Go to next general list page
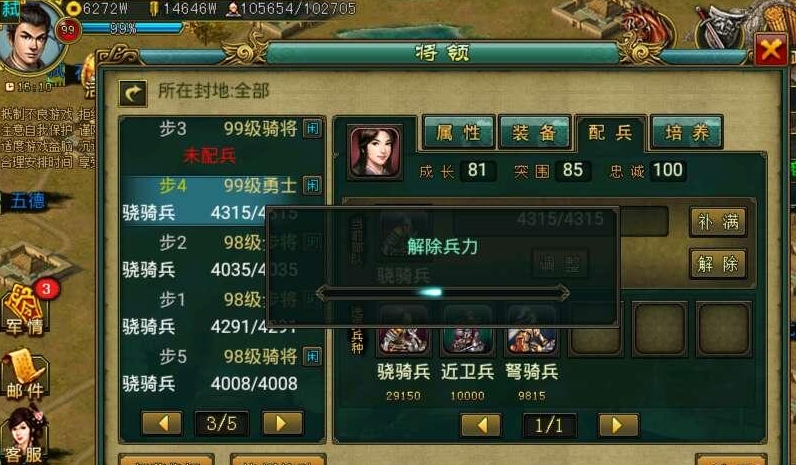Screen dimensions: 796x465 pyautogui.click(x=282, y=423)
